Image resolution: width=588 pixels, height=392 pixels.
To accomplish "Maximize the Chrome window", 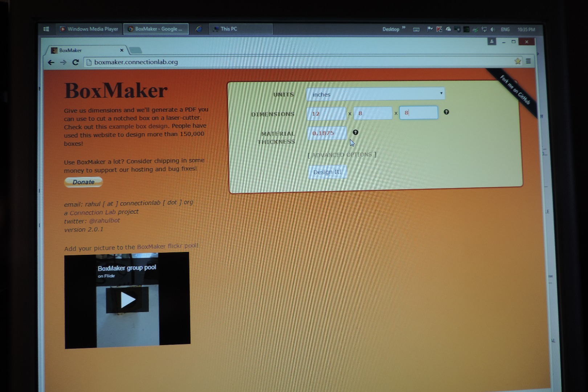I will pyautogui.click(x=513, y=42).
